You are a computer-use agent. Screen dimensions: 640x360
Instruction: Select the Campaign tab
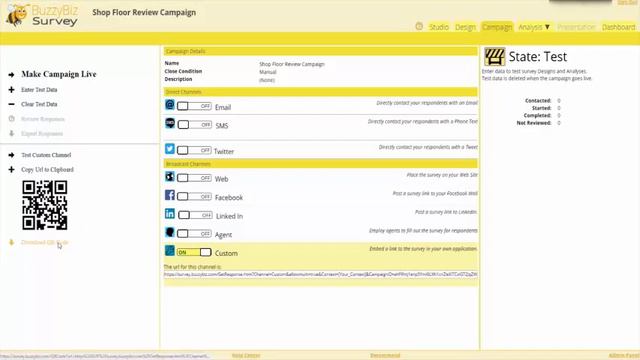497,27
